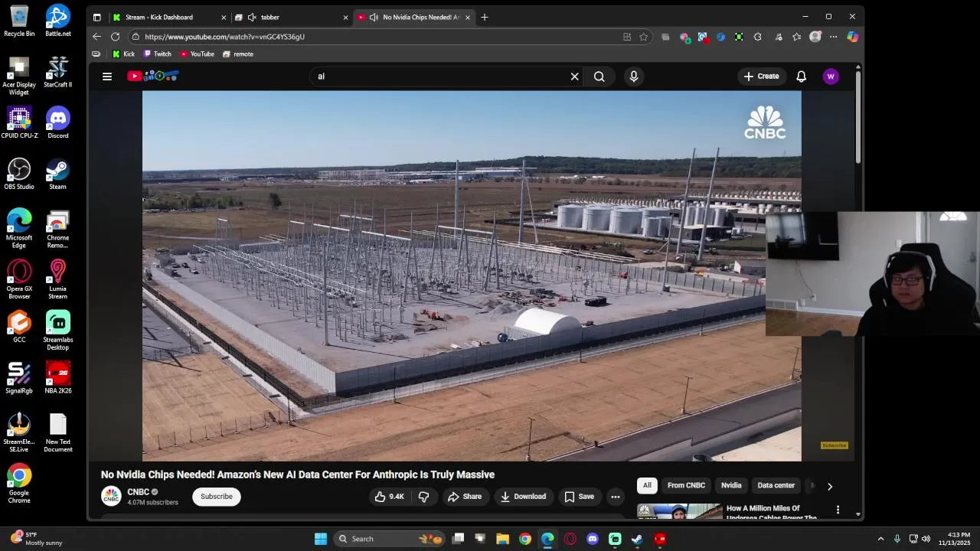Open Copilot in the browser toolbar

[x=852, y=37]
